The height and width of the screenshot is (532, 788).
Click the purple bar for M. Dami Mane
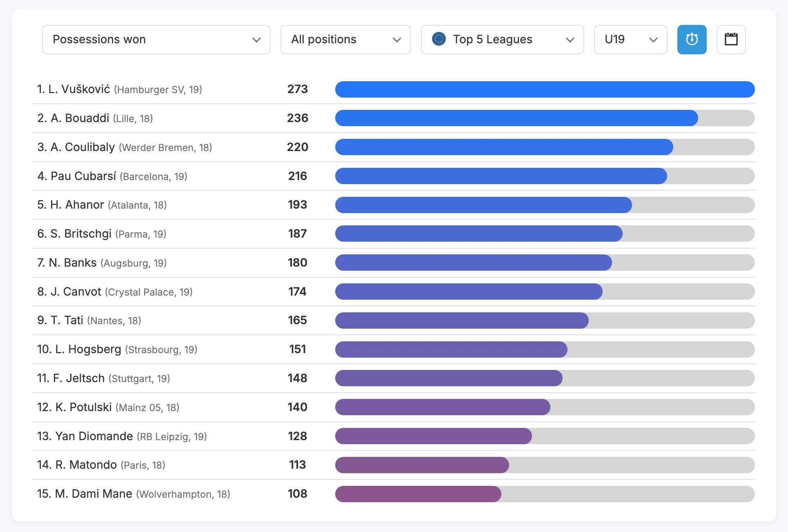coord(418,494)
